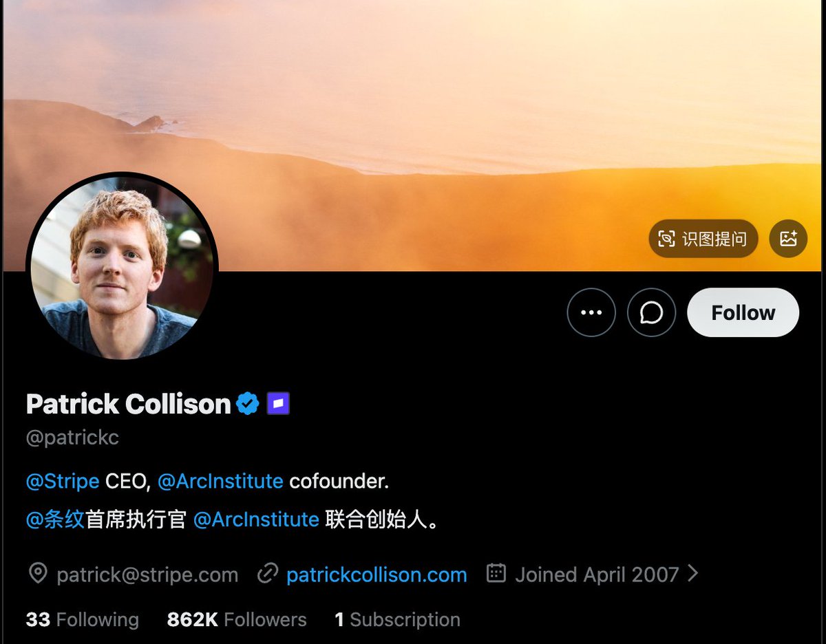The width and height of the screenshot is (826, 644).
Task: Click the image enhance icon on banner
Action: tap(788, 239)
